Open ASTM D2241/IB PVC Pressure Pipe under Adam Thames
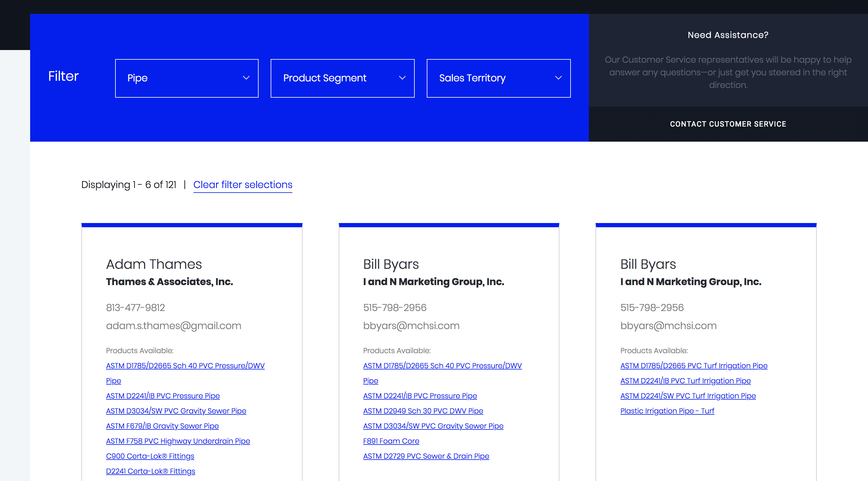 163,396
